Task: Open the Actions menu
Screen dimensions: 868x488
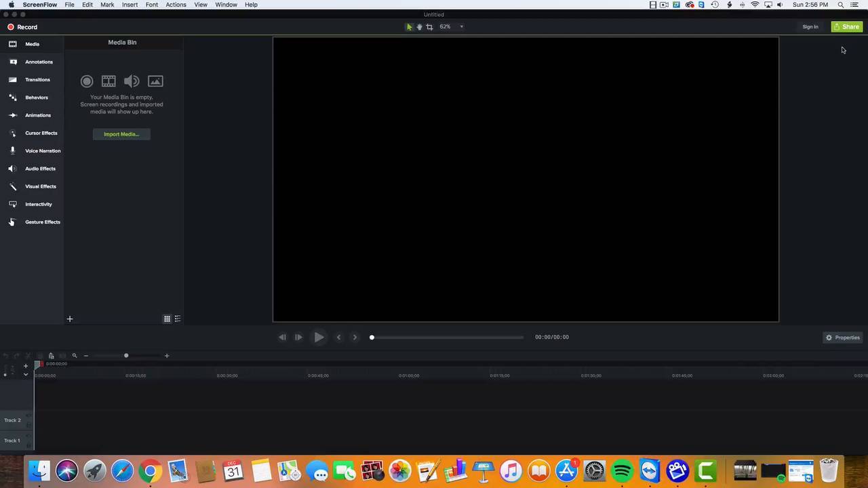Action: tap(176, 5)
